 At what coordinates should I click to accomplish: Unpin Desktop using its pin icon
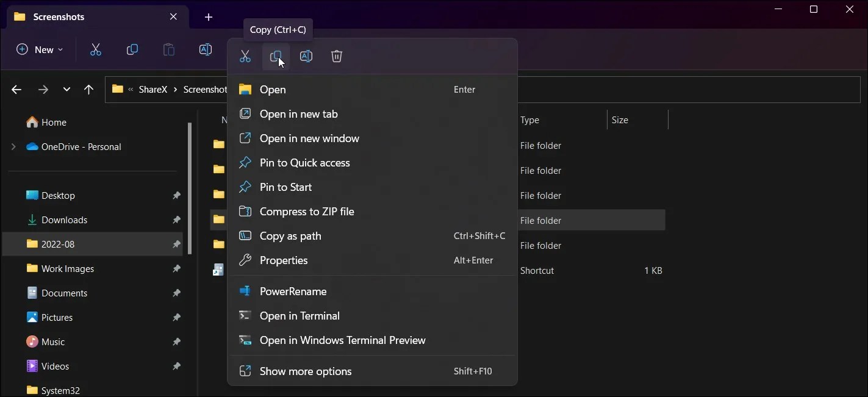176,195
